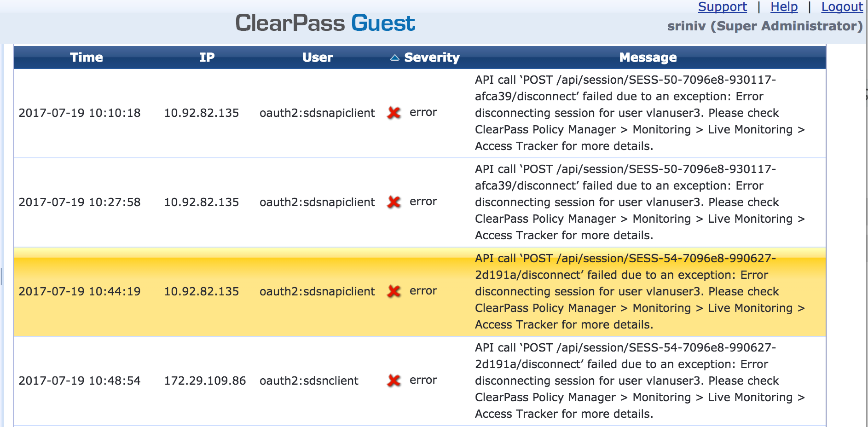Sort by the Severity column header
This screenshot has height=427, width=868.
coord(432,58)
